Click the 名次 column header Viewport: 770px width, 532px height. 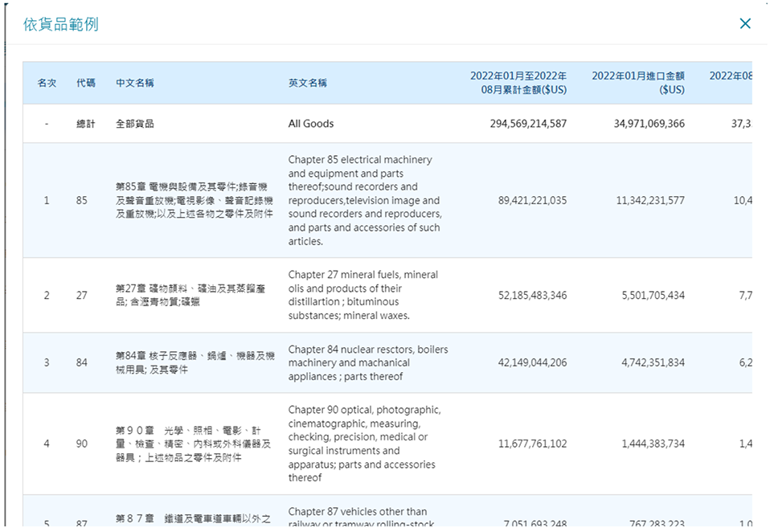47,83
